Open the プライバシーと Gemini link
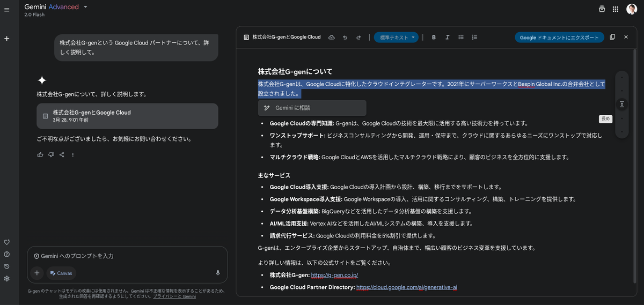The height and width of the screenshot is (305, 644). coord(174,296)
